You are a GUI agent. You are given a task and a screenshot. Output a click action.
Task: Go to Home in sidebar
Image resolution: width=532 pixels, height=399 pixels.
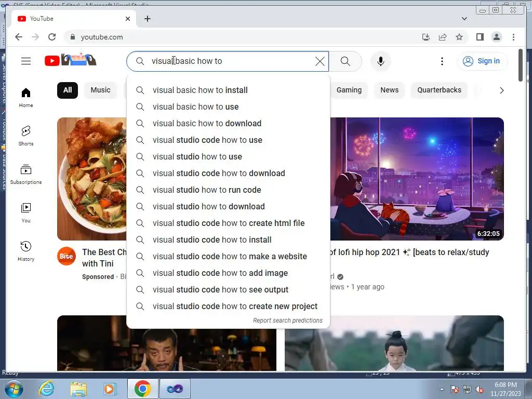(26, 98)
